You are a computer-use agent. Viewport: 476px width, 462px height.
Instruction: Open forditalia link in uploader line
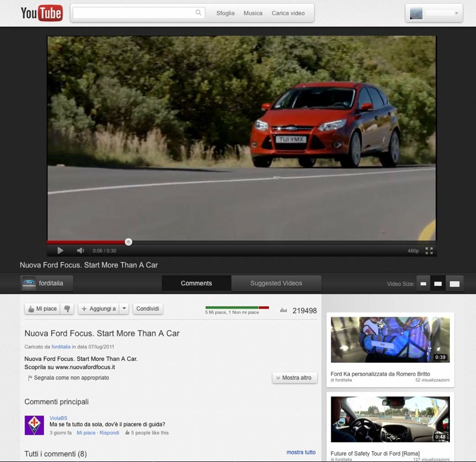pyautogui.click(x=61, y=346)
